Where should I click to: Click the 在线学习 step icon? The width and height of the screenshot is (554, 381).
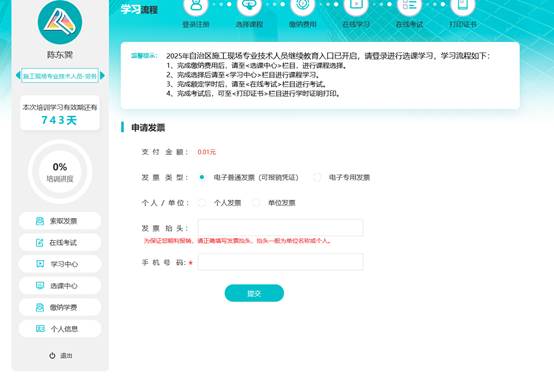(x=356, y=5)
